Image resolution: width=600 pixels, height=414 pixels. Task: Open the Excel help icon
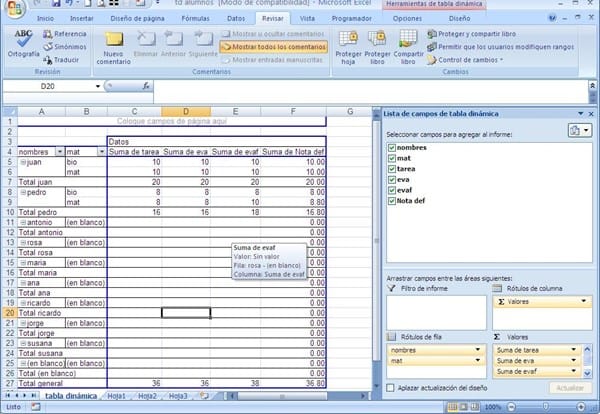pyautogui.click(x=552, y=18)
